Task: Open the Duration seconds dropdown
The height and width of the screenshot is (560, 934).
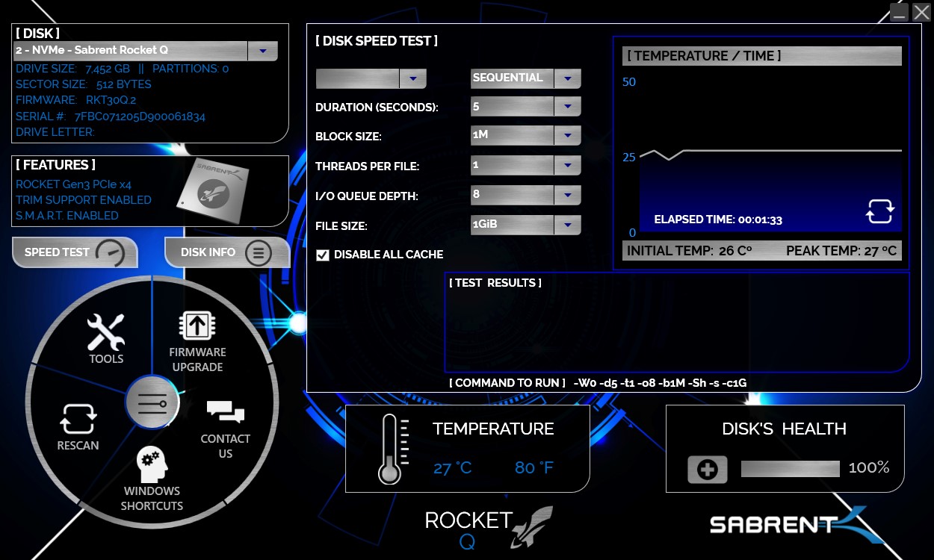Action: coord(568,107)
